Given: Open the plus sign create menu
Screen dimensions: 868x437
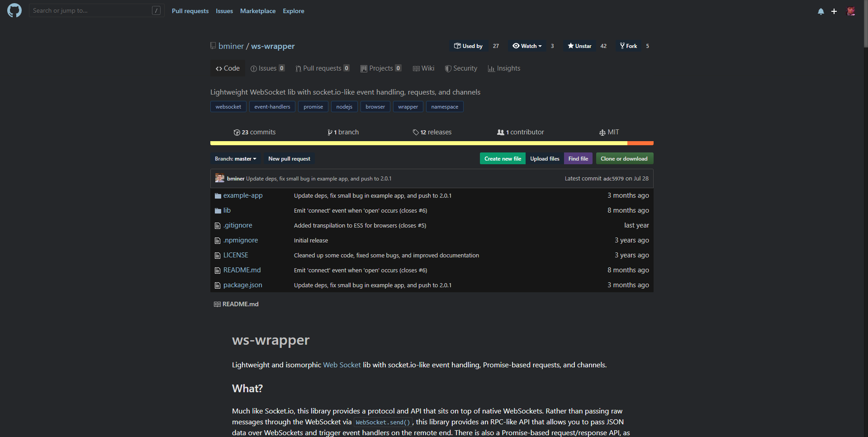Looking at the screenshot, I should click(835, 11).
